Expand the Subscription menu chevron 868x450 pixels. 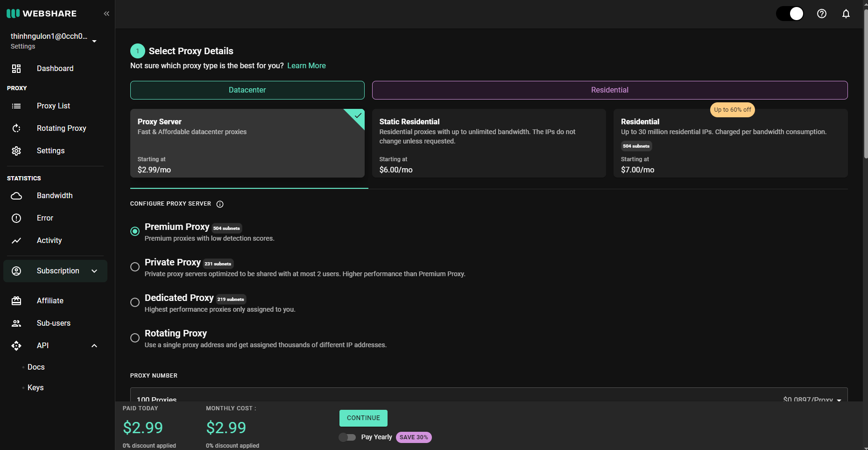pos(94,271)
